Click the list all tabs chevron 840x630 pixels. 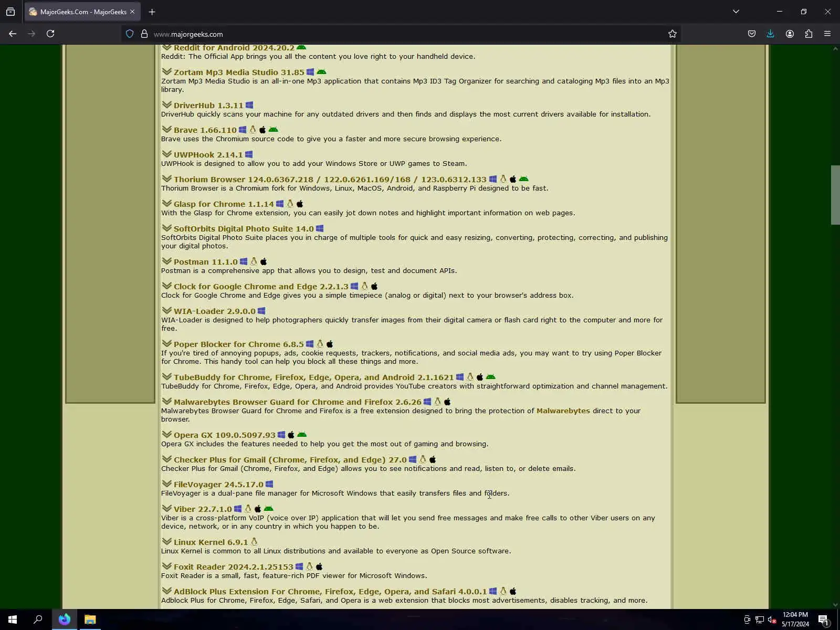pyautogui.click(x=736, y=12)
